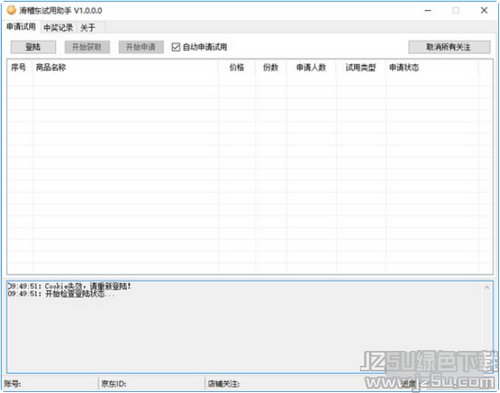Close the application window
Screen dimensions: 500x393
point(484,11)
